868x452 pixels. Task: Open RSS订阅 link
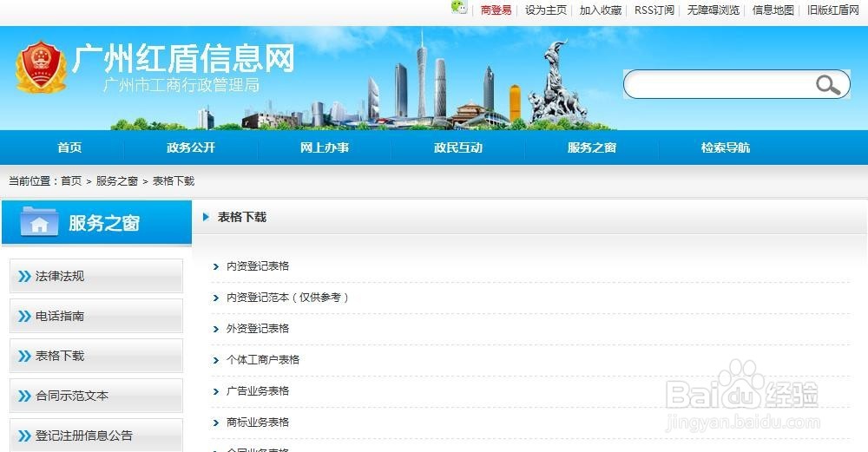click(654, 10)
